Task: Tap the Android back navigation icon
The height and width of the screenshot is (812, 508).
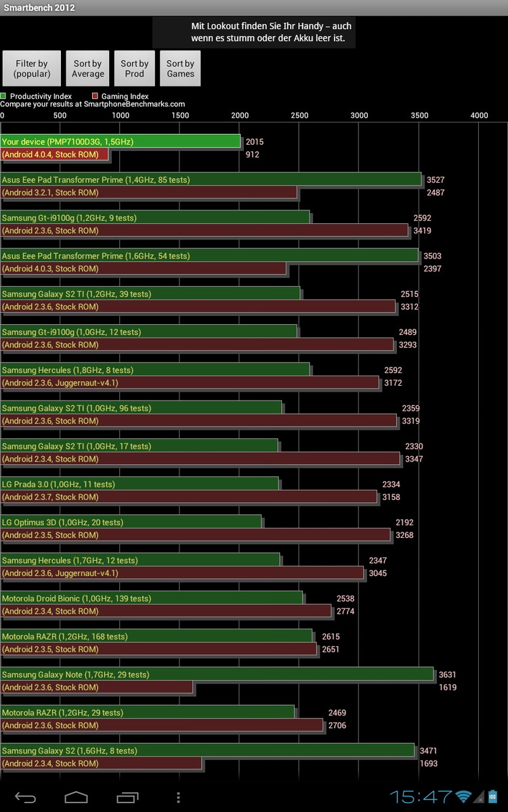Action: click(x=26, y=797)
